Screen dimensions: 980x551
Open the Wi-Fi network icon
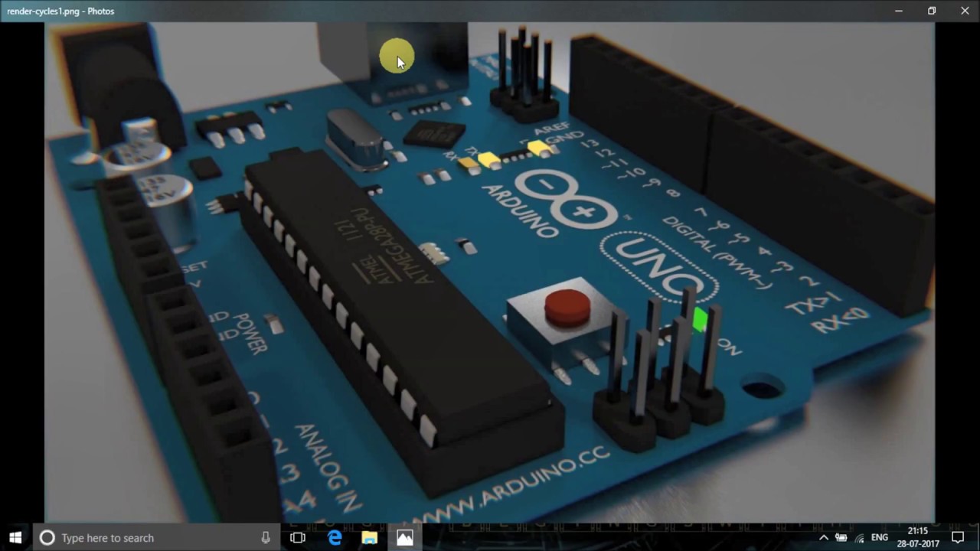click(859, 538)
